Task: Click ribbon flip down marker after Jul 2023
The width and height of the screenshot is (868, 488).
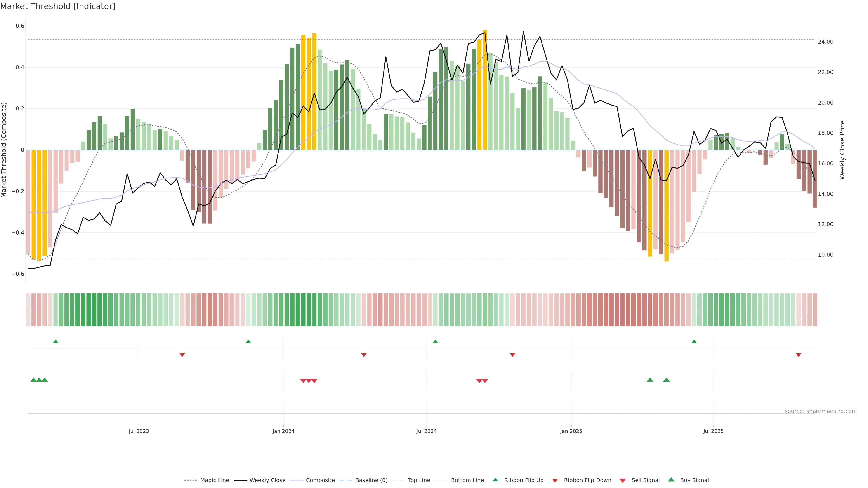Action: pyautogui.click(x=182, y=355)
